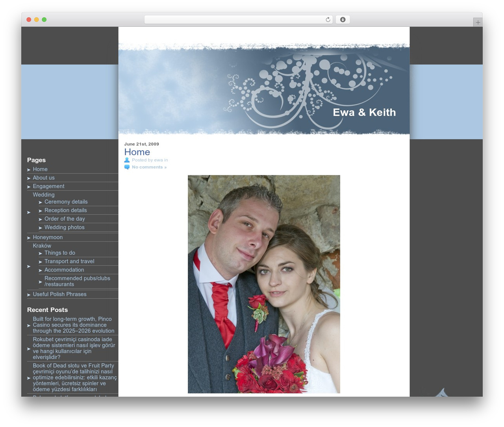Open the Kraków page
This screenshot has width=504, height=427.
(42, 246)
